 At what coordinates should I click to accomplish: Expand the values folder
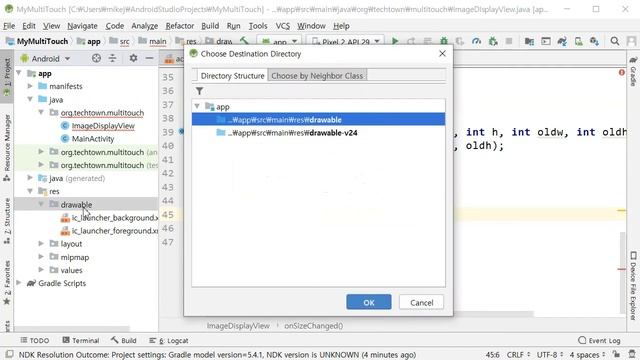41,270
